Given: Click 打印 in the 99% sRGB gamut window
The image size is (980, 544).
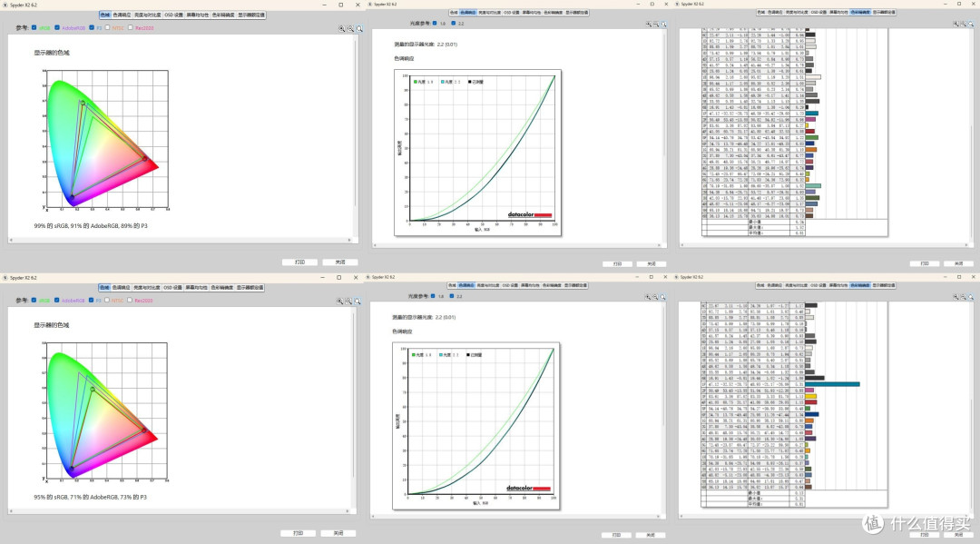Looking at the screenshot, I should 299,262.
